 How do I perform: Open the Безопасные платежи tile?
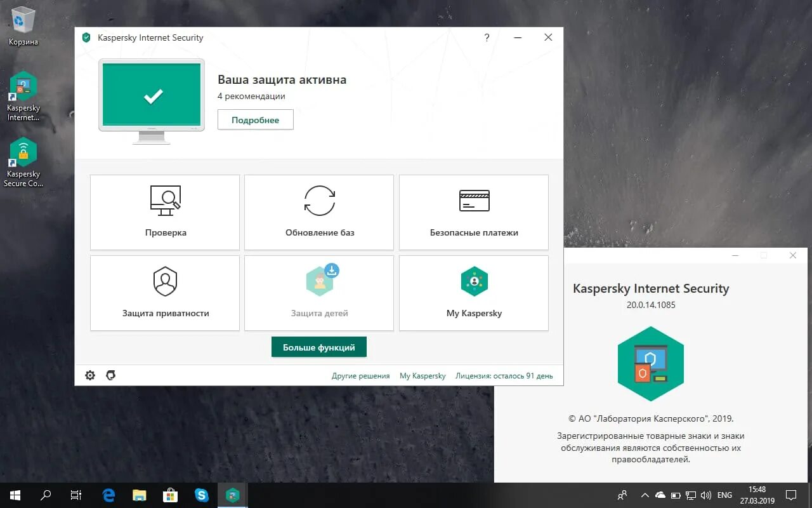pyautogui.click(x=474, y=212)
